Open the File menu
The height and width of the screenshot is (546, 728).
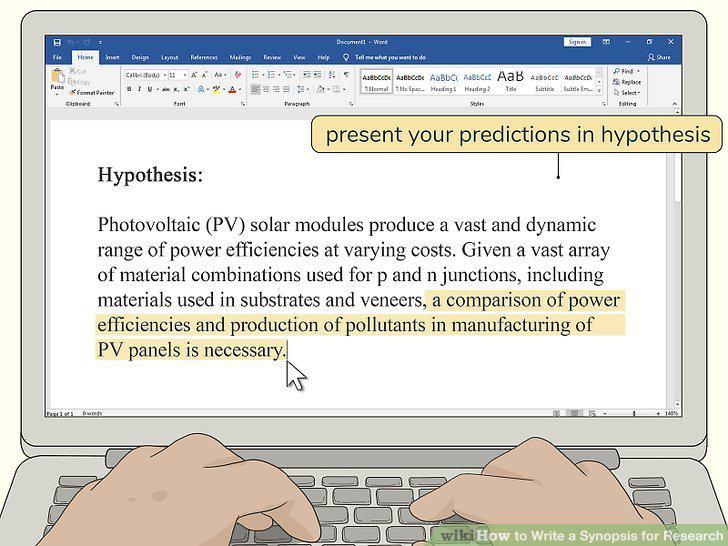(x=57, y=57)
